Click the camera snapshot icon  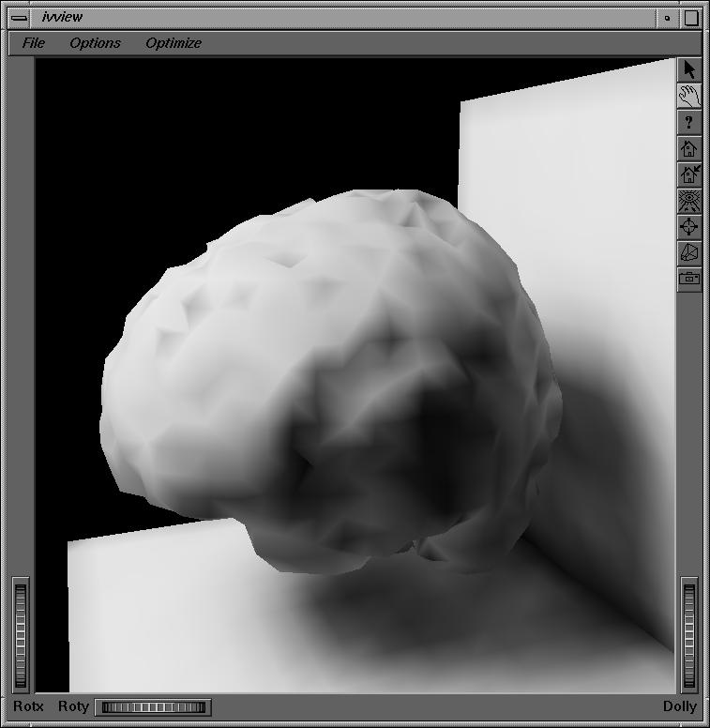coord(689,279)
